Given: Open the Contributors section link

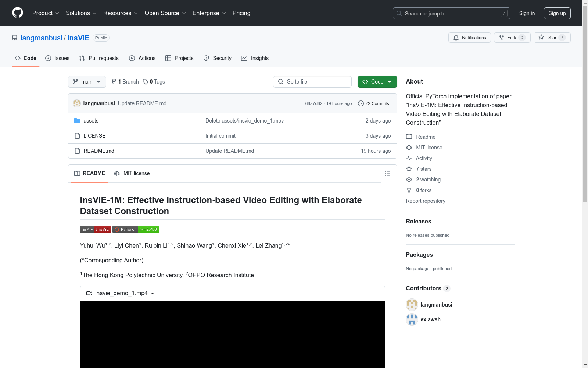Looking at the screenshot, I should (428, 288).
